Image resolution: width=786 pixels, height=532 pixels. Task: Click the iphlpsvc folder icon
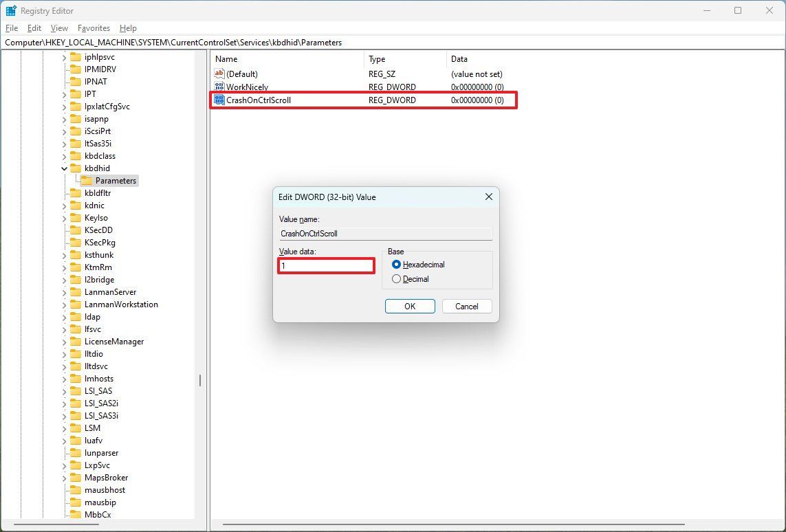[76, 57]
